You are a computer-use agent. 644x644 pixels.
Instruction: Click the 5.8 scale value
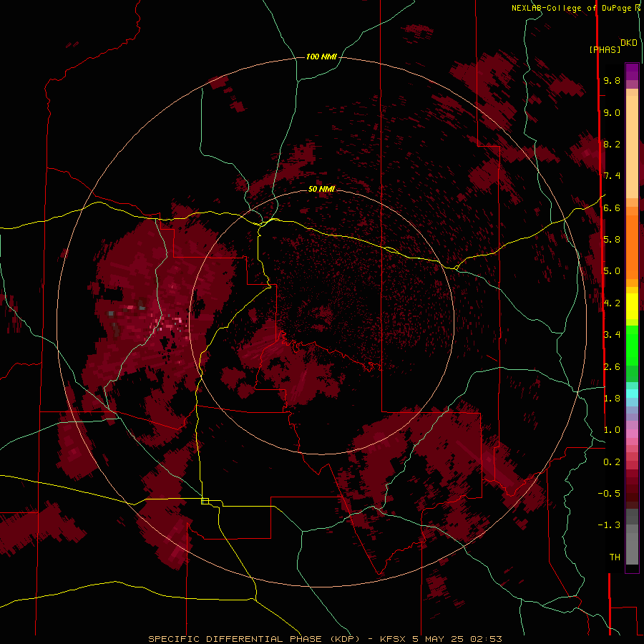[x=612, y=240]
